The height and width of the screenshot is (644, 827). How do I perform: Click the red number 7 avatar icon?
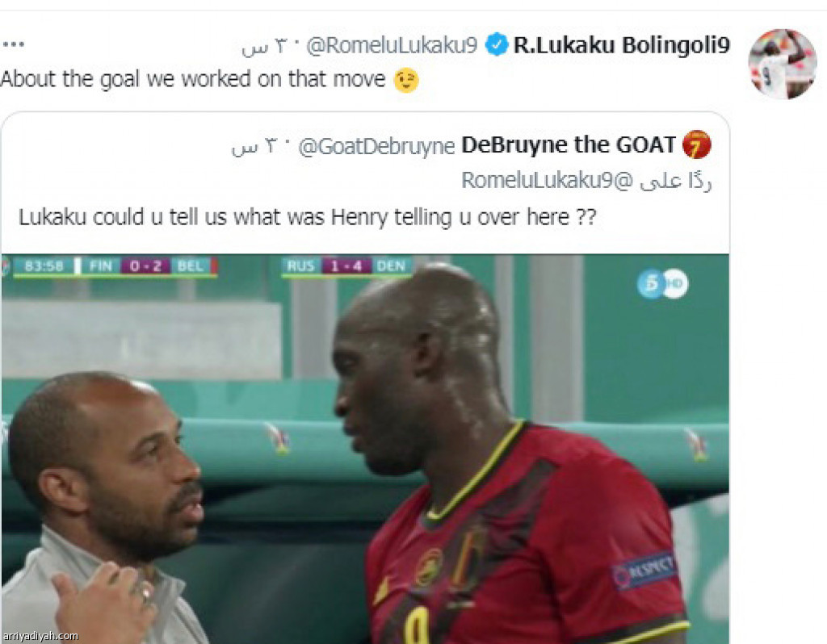tap(696, 144)
